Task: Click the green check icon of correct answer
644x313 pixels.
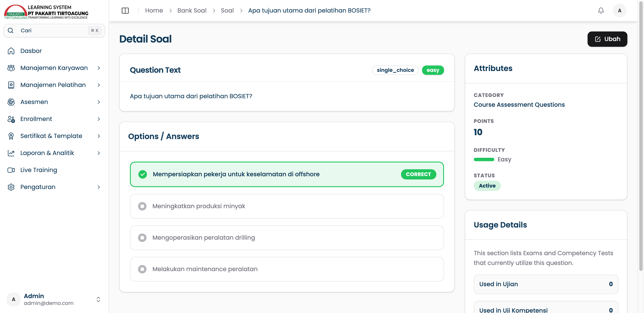Action: coord(142,174)
